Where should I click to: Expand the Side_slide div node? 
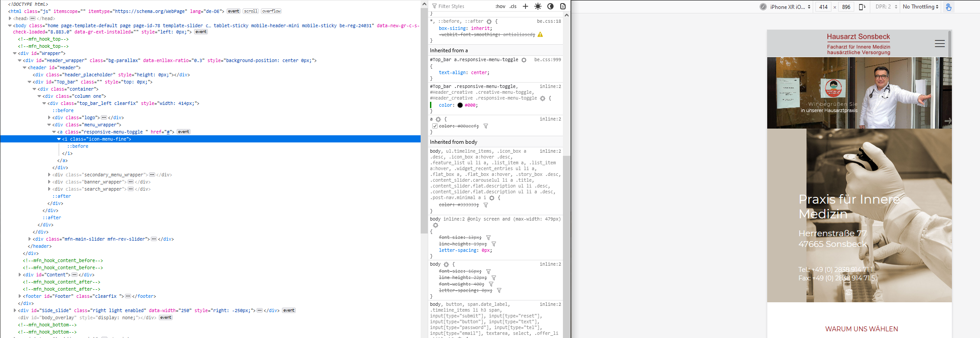pyautogui.click(x=15, y=310)
